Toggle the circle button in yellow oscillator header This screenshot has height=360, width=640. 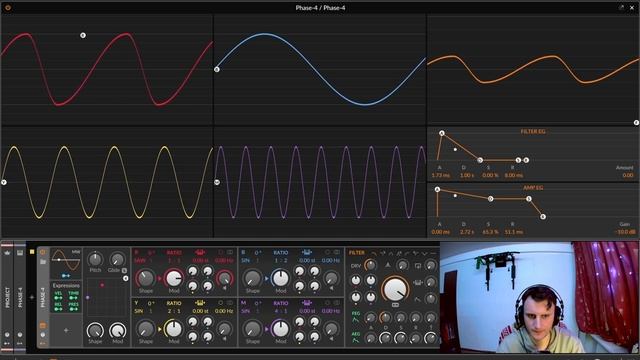pyautogui.click(x=221, y=303)
